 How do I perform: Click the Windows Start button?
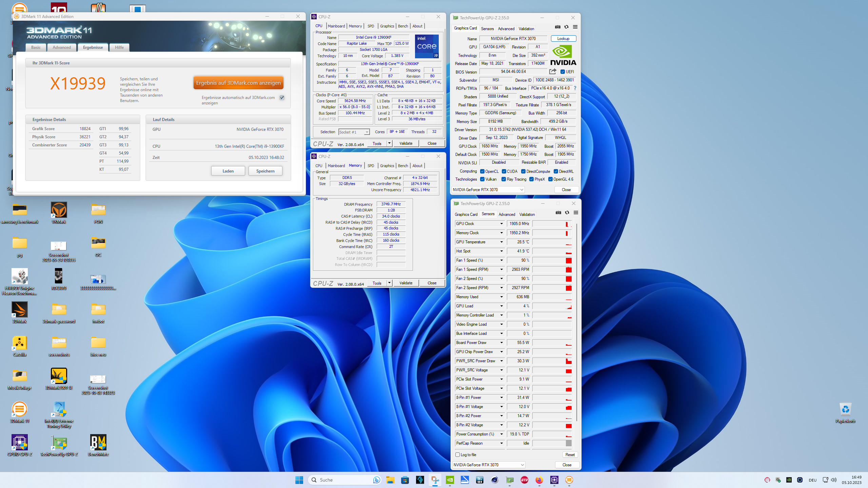[299, 480]
